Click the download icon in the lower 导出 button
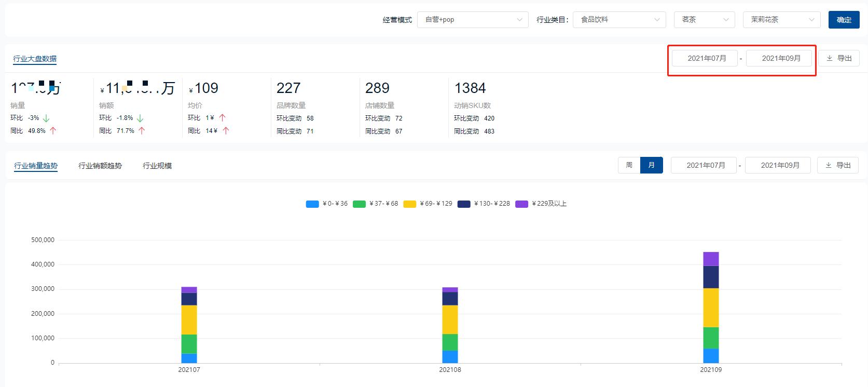This screenshot has width=868, height=387. pyautogui.click(x=829, y=165)
